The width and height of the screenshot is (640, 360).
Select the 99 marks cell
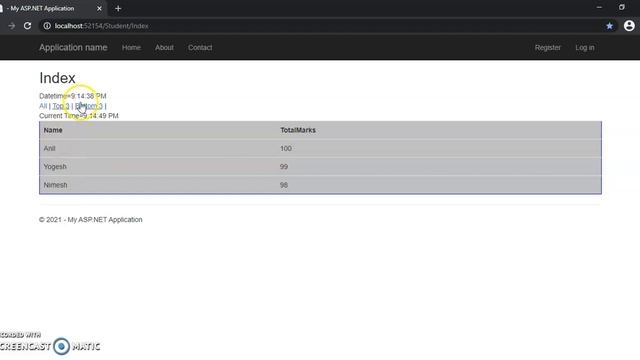(x=284, y=167)
